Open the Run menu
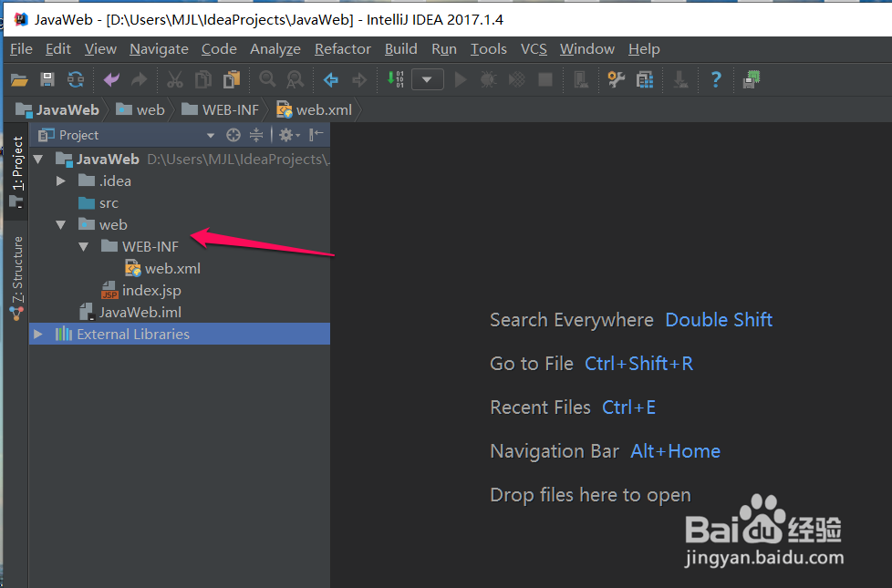892x588 pixels. click(x=444, y=49)
